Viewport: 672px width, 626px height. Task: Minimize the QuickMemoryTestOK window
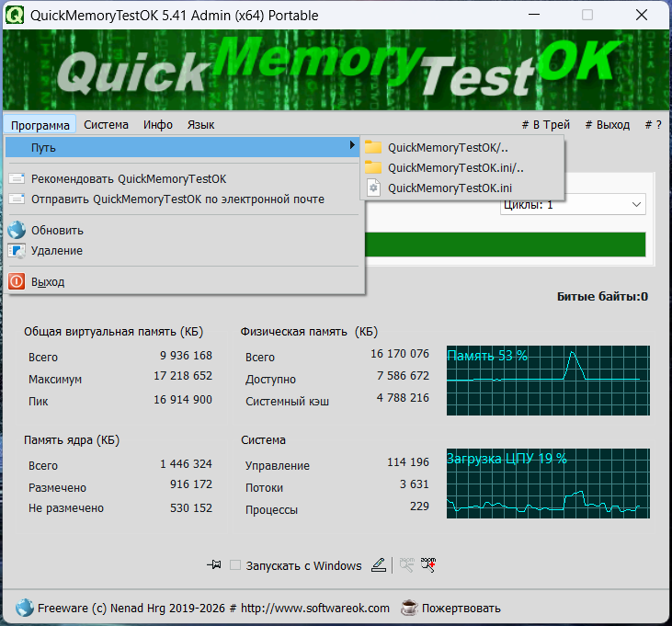pyautogui.click(x=534, y=15)
